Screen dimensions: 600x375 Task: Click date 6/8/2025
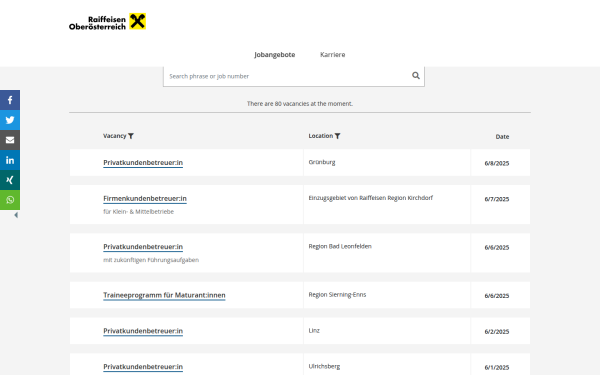pos(497,163)
